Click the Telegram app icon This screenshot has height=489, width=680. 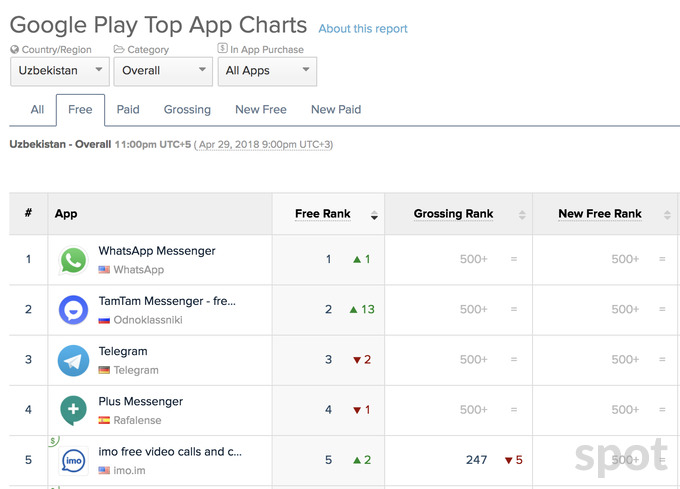pos(73,360)
